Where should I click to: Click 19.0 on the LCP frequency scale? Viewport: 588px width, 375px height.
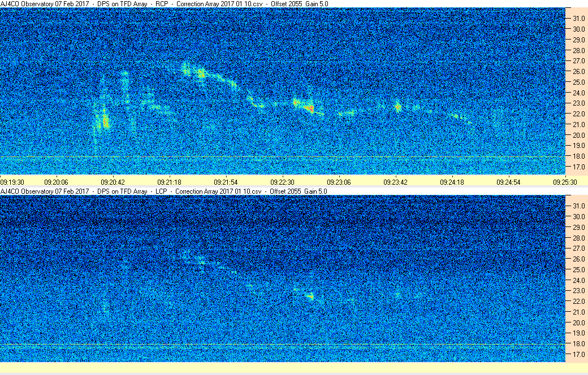point(578,333)
